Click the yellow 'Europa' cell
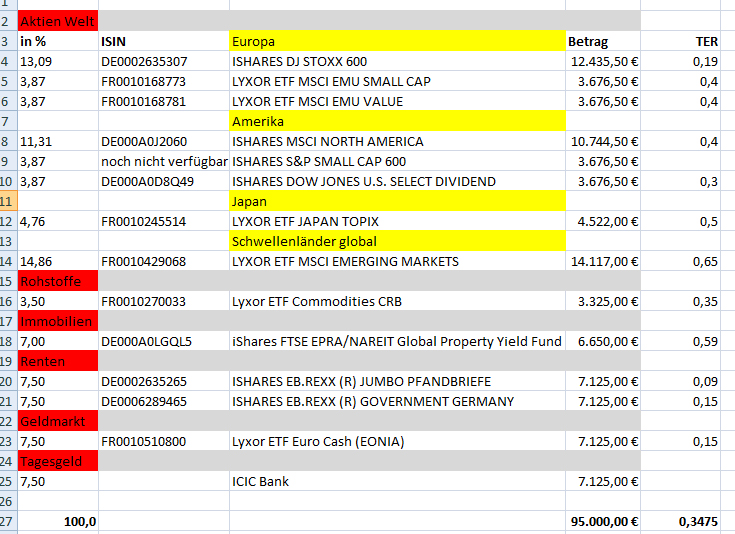The image size is (735, 534). [398, 41]
